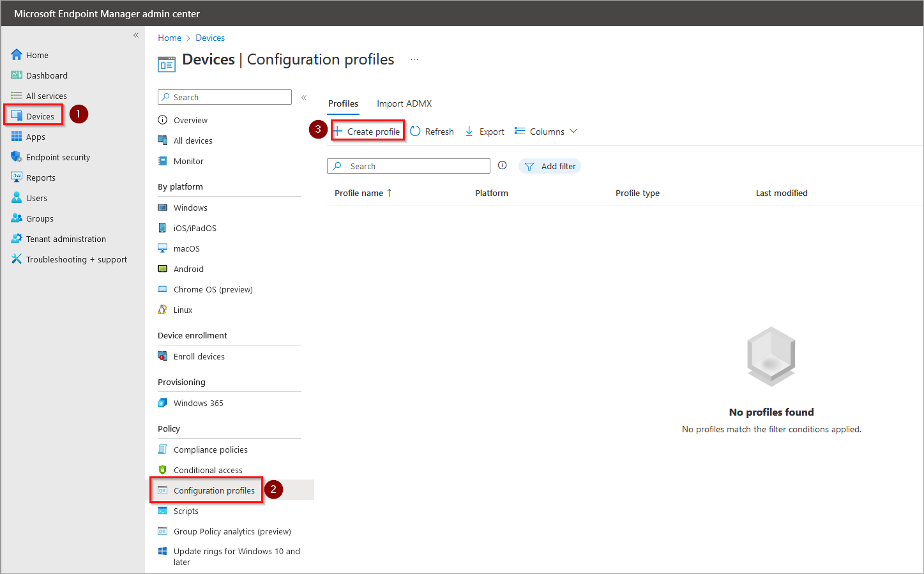Collapse the Devices submenu panel

click(x=304, y=98)
